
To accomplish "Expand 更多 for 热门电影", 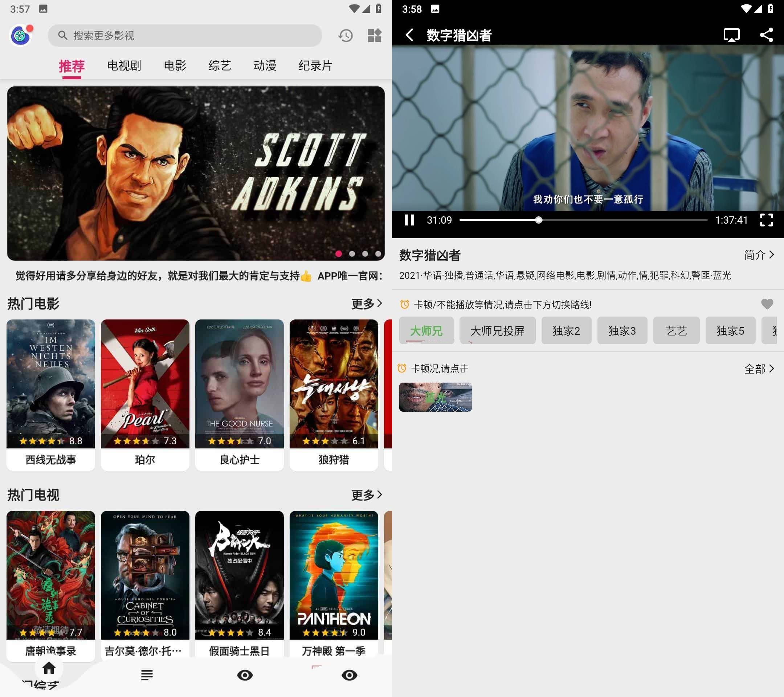I will click(367, 303).
